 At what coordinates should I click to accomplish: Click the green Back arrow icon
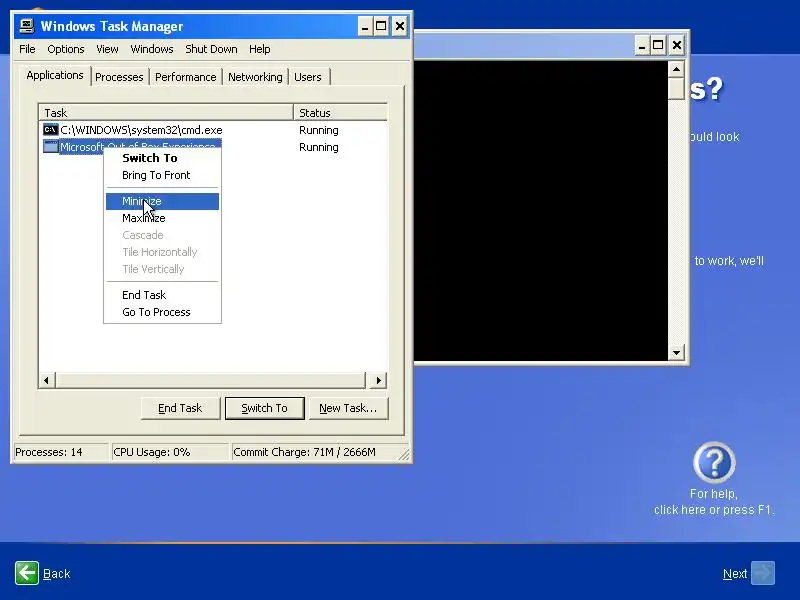click(27, 573)
